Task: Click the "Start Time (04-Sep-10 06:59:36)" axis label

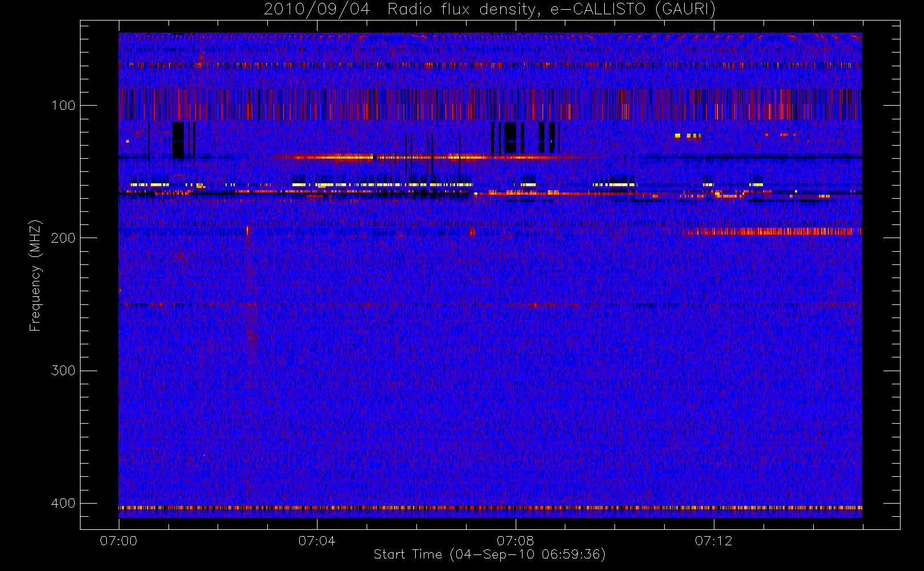Action: (x=489, y=554)
